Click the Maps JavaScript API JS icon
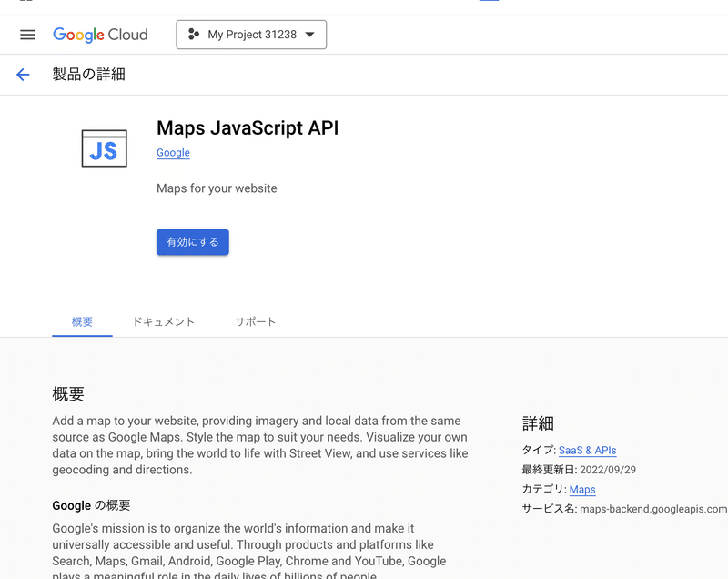728x579 pixels. pyautogui.click(x=104, y=148)
